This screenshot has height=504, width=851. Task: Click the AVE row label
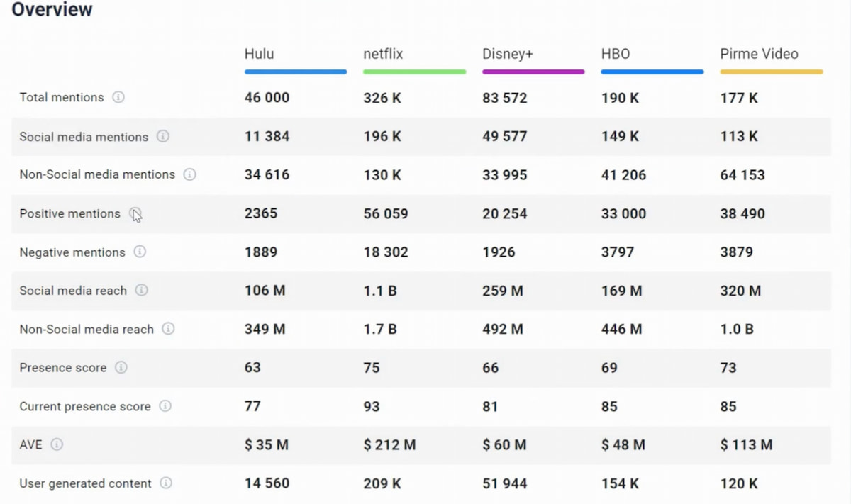[30, 445]
